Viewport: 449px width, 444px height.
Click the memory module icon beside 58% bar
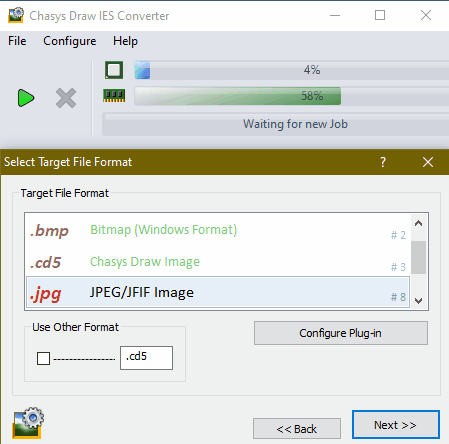pos(114,96)
